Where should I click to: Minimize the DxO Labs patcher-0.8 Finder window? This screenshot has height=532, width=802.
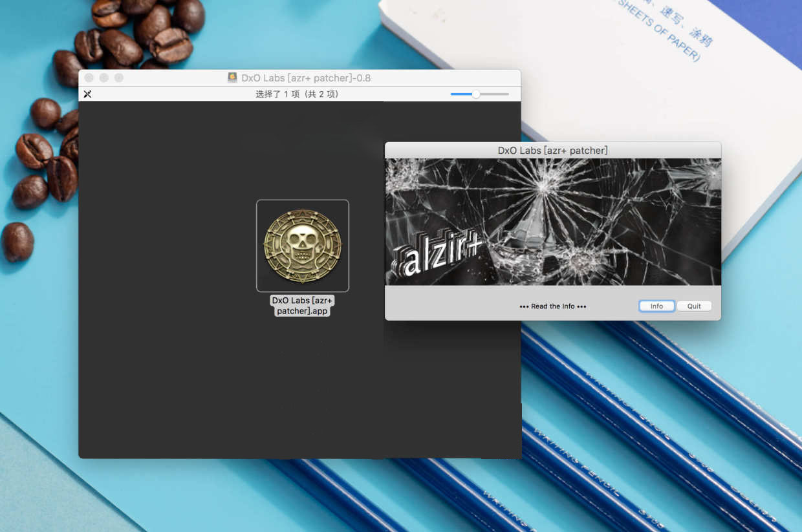tap(103, 78)
